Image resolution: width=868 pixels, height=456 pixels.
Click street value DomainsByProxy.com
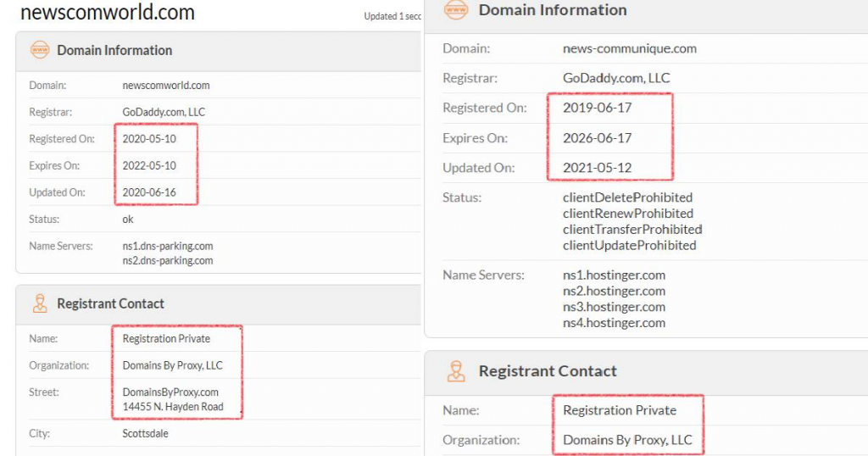pyautogui.click(x=170, y=392)
